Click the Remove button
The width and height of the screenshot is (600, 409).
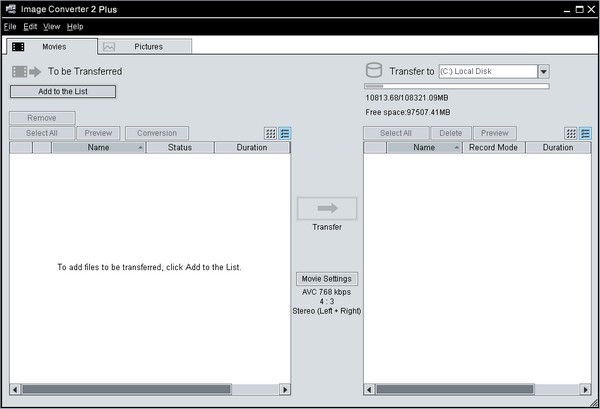[42, 118]
